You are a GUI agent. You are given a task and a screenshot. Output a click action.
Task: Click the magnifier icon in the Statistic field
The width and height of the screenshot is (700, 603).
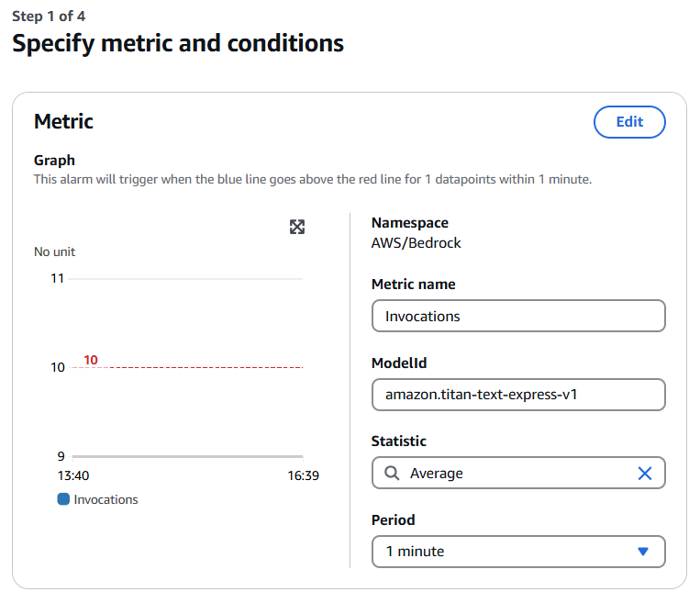pyautogui.click(x=392, y=474)
